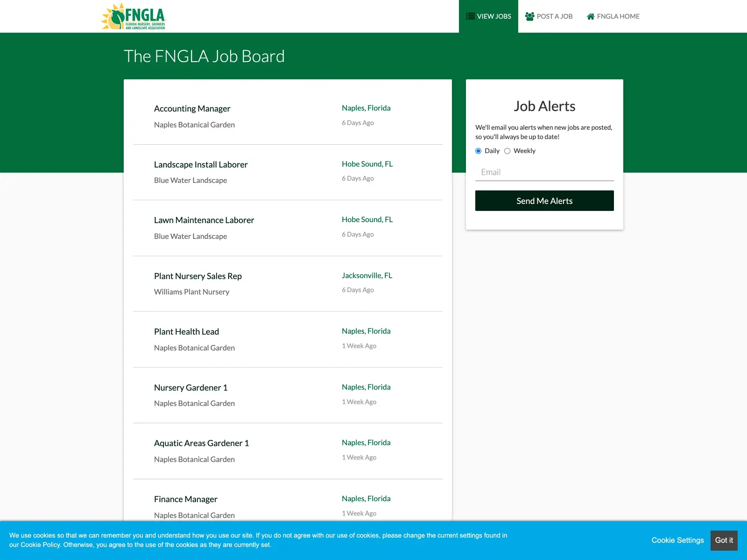Open the Plant Nursery Sales Rep job
747x560 pixels.
198,276
